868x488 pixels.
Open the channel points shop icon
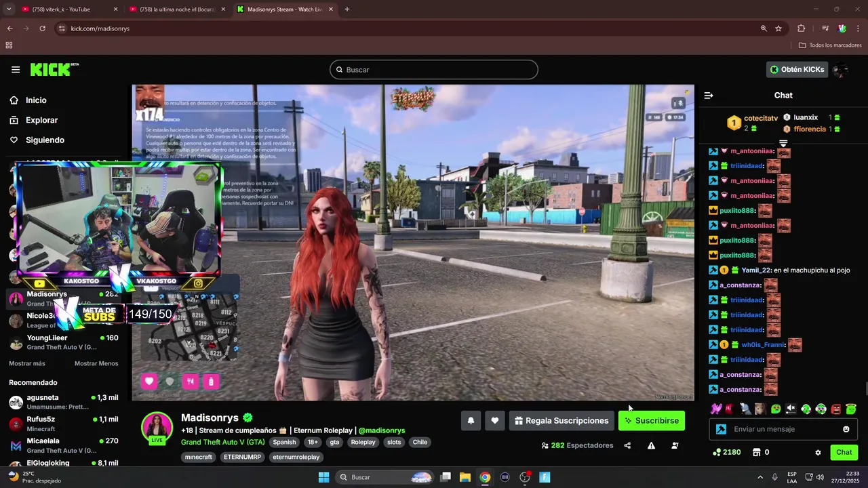pos(756,452)
